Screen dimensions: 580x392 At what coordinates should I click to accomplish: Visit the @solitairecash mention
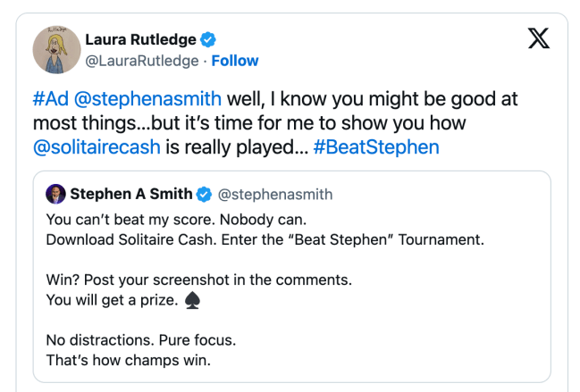click(x=97, y=146)
